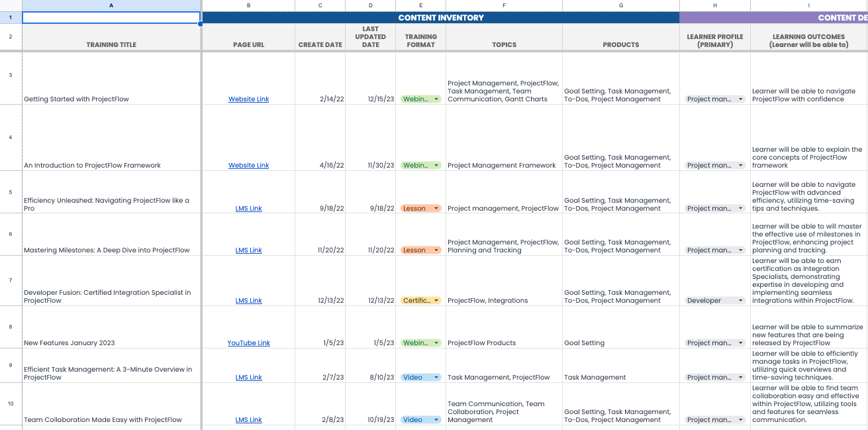Select the TRAINING FORMAT header cell

[421, 38]
